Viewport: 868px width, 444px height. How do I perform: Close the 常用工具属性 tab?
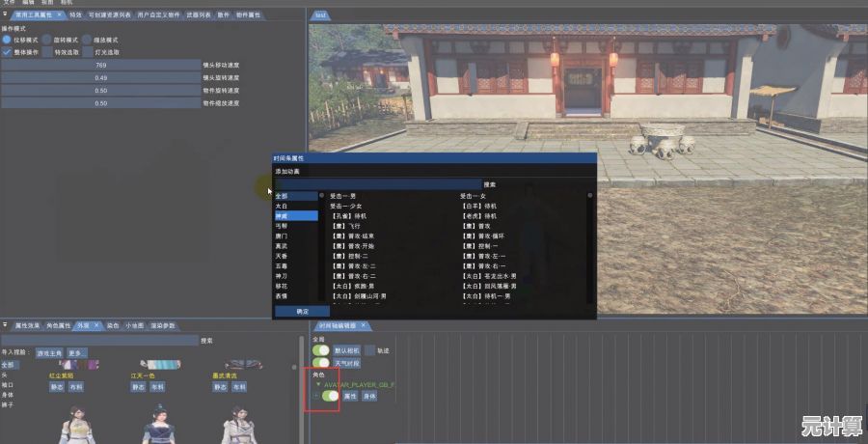[59, 15]
